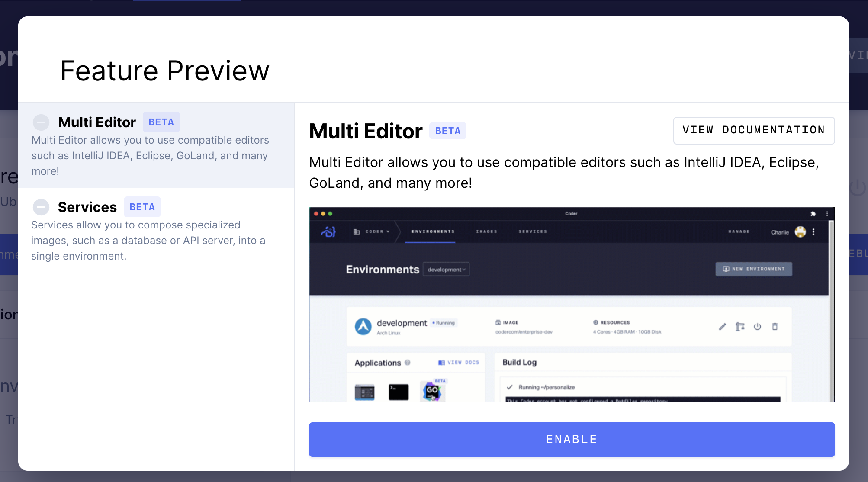Click Feature Preview dialog title
Viewport: 868px width, 482px height.
pos(165,71)
